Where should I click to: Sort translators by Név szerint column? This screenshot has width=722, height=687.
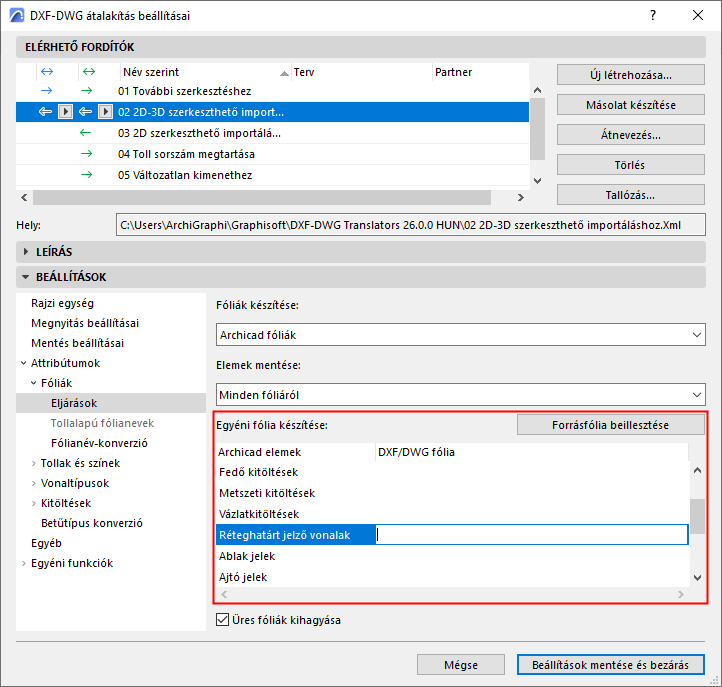point(206,72)
